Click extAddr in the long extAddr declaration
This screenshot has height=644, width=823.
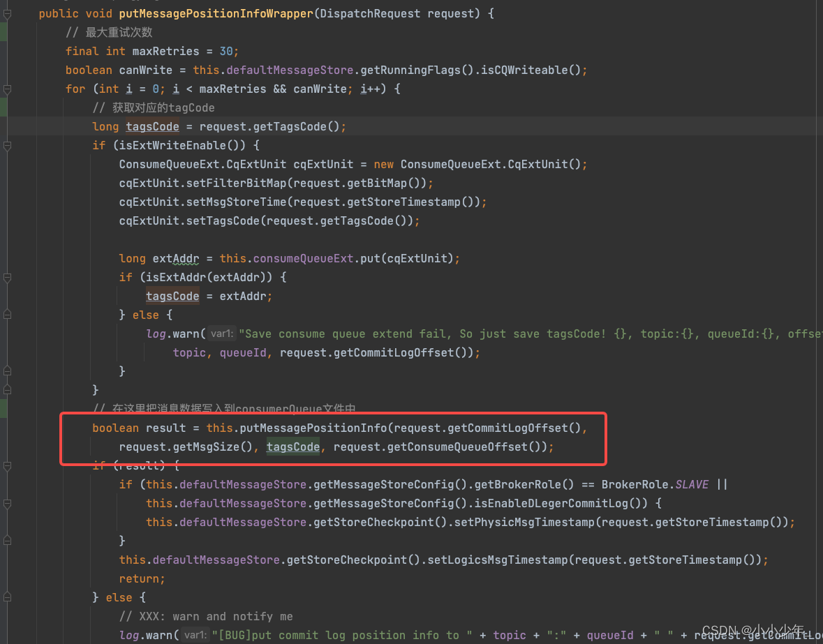[x=176, y=259]
